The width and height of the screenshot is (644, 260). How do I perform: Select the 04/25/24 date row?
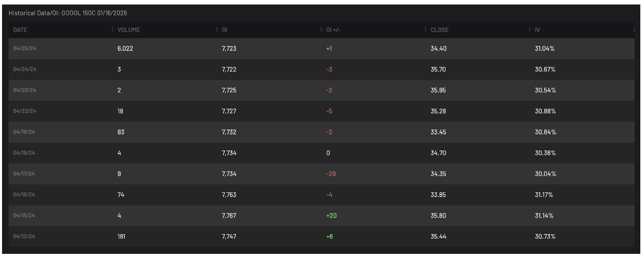pyautogui.click(x=25, y=49)
